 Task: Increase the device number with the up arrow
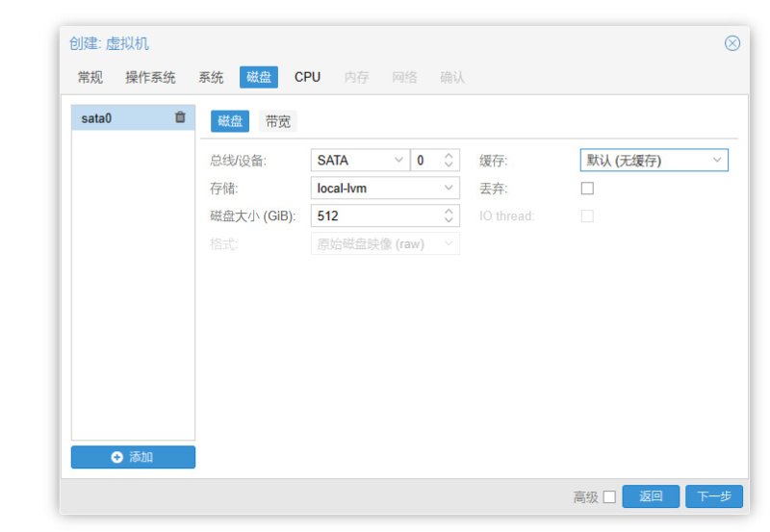pyautogui.click(x=449, y=156)
